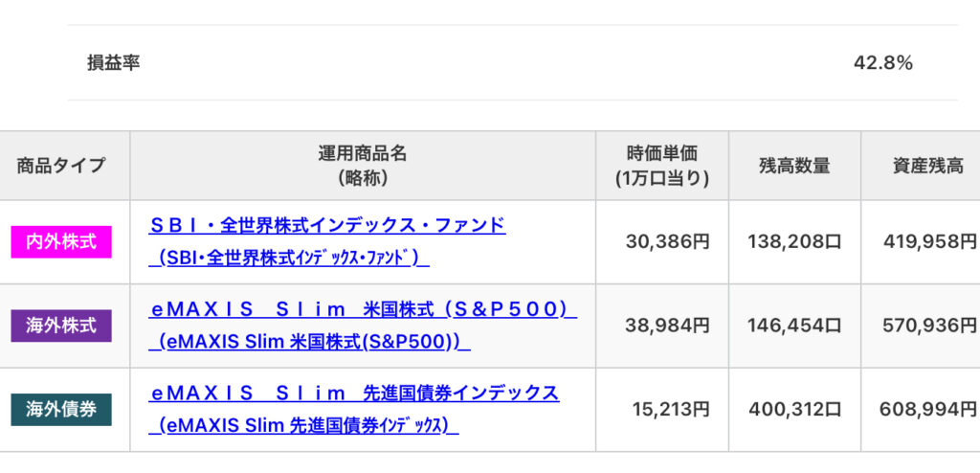Select the 146,454口 balance quantity cell
Screen dimensions: 980x473
click(x=794, y=326)
